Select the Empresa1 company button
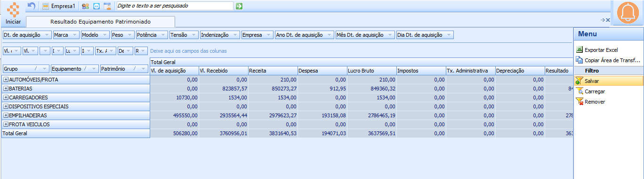The width and height of the screenshot is (644, 179). 59,6
